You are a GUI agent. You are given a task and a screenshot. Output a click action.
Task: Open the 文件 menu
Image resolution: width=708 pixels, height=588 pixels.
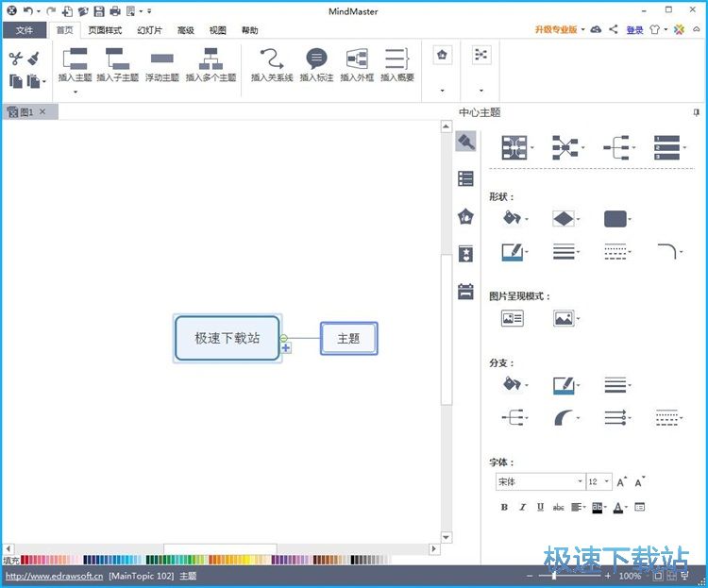click(x=24, y=30)
